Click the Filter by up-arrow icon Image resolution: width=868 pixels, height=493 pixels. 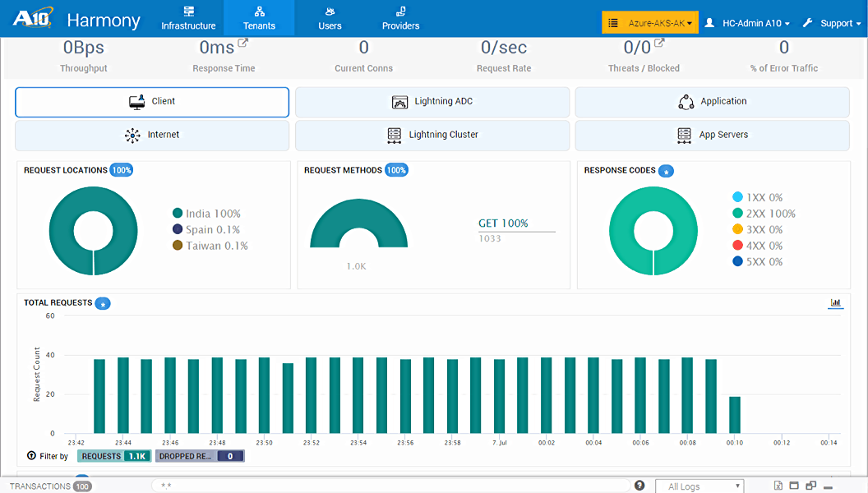pos(31,456)
